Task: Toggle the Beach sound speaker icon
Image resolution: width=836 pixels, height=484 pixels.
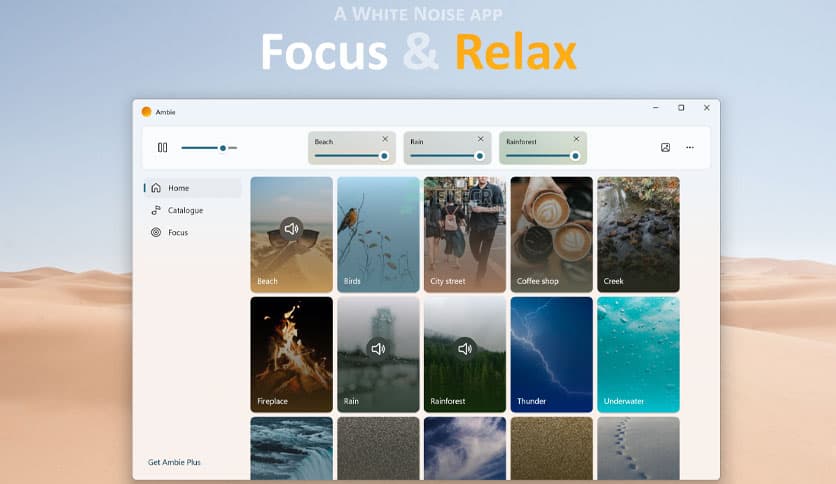Action: [291, 229]
